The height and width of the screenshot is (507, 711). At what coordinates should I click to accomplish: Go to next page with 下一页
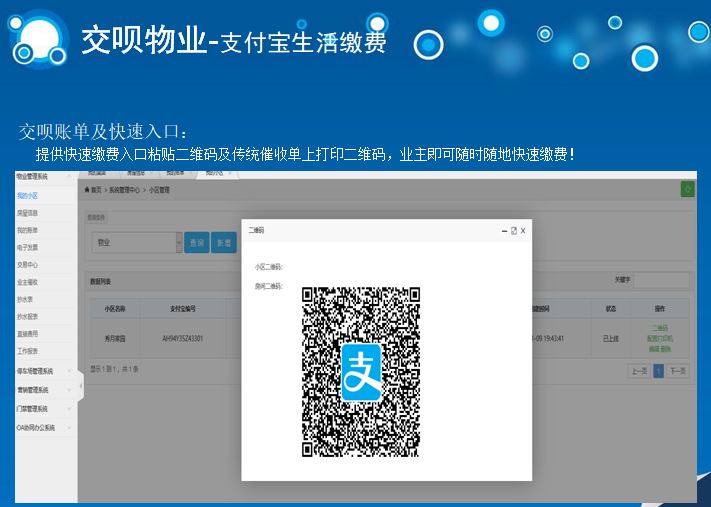677,370
